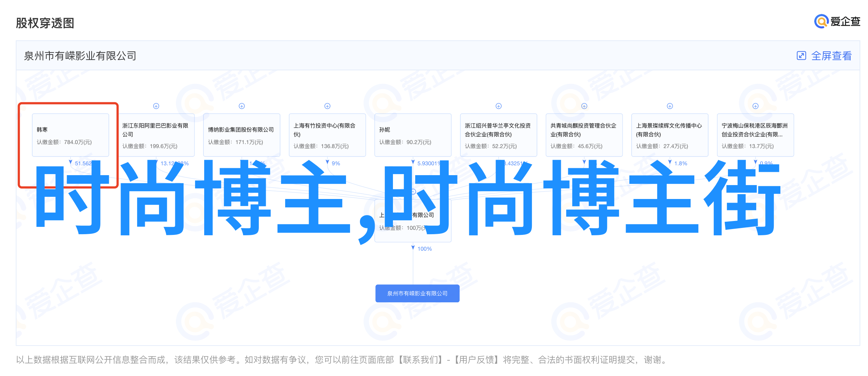
Task: Select the 宁波梅山保税港区辰海鄞洲 card
Action: coord(755,135)
